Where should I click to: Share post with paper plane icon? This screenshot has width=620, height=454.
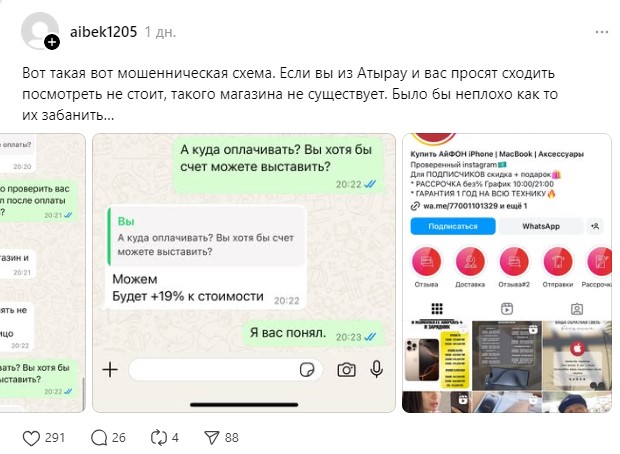(x=212, y=437)
